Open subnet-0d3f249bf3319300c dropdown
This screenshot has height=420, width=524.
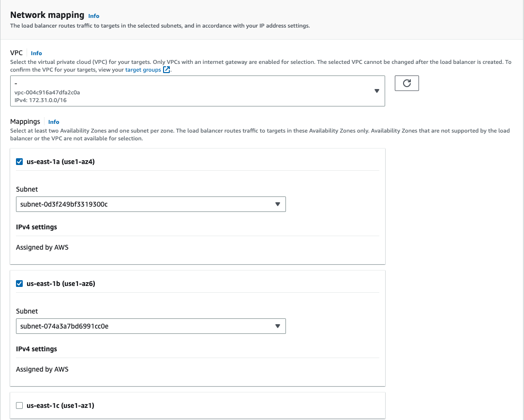pyautogui.click(x=145, y=204)
